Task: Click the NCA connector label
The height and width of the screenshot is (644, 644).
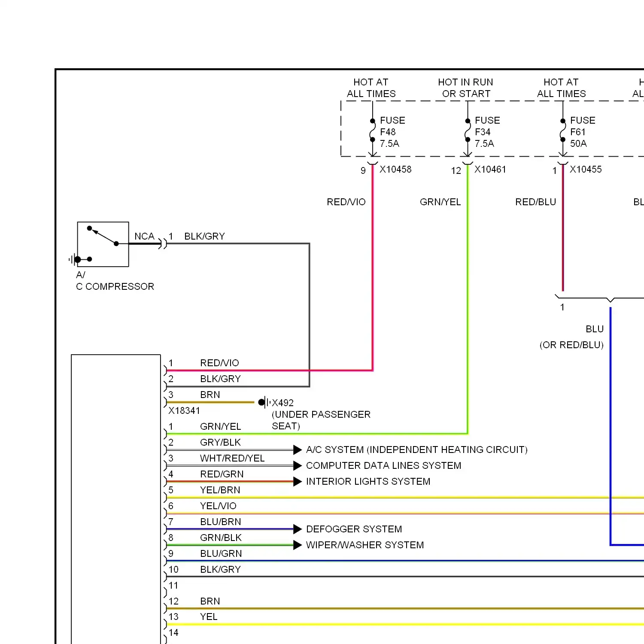Action: tap(144, 236)
